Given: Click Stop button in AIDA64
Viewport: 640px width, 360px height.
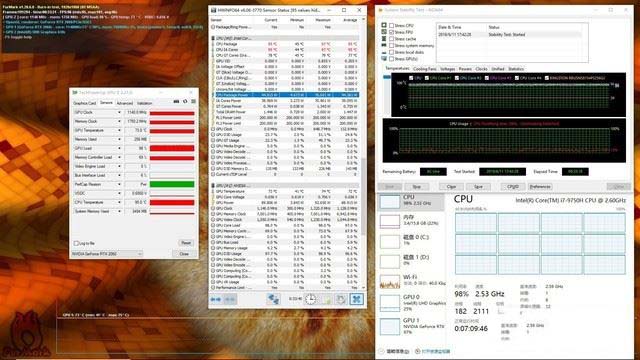Looking at the screenshot, I should click(x=416, y=187).
